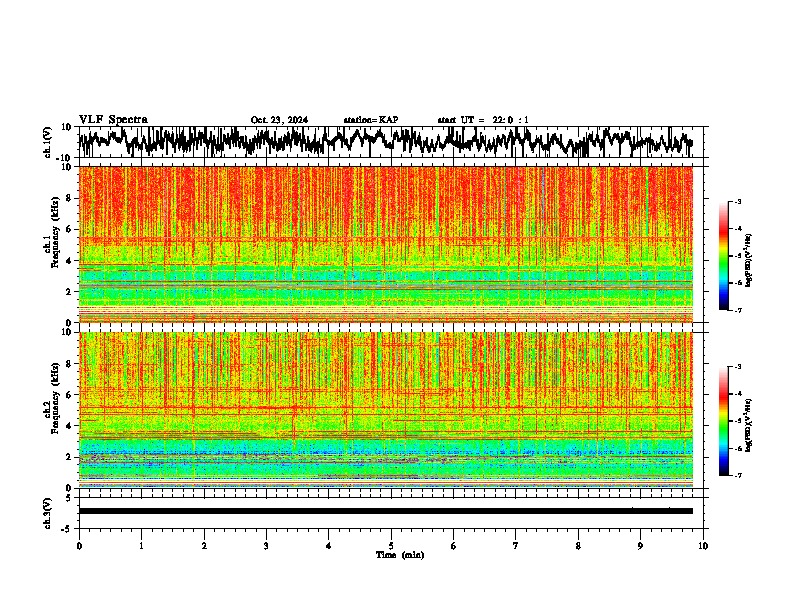Click time axis tick label "6"

coord(454,546)
